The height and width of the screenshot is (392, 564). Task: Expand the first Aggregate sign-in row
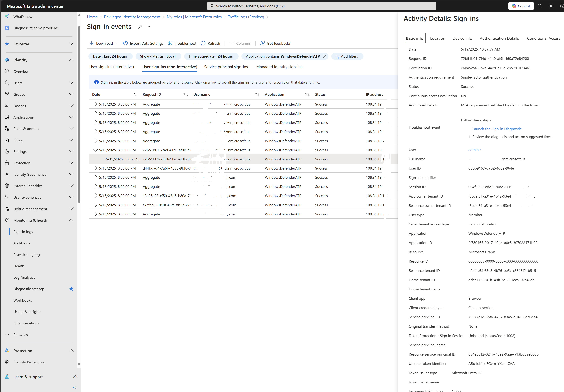[96, 104]
